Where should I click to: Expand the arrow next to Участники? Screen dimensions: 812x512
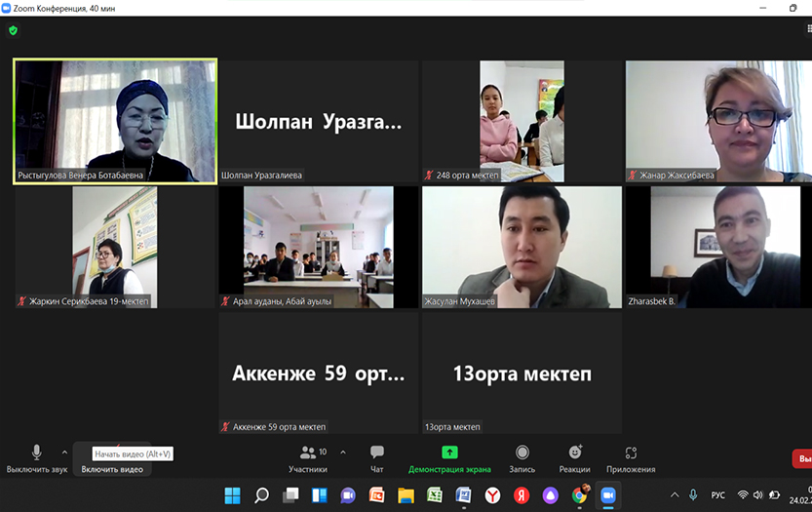click(342, 453)
